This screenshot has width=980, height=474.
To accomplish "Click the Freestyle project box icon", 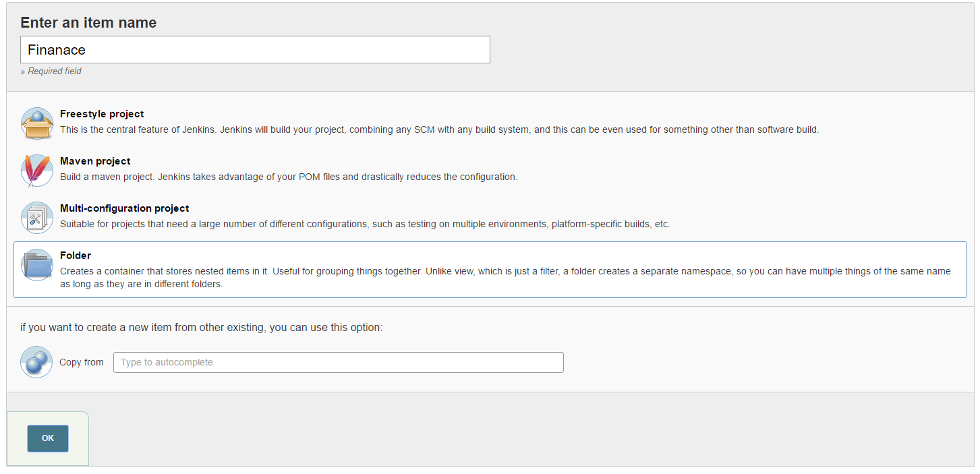I will [x=37, y=123].
